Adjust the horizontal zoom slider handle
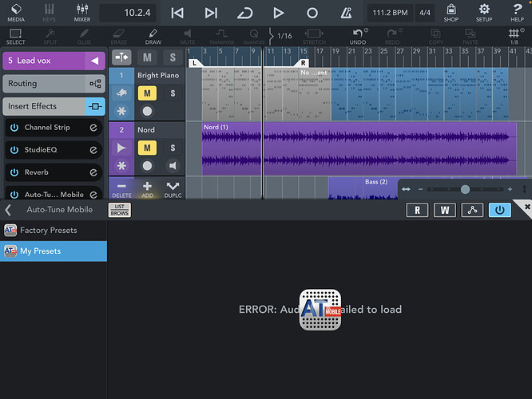Screen dimensions: 532x399 [465, 189]
